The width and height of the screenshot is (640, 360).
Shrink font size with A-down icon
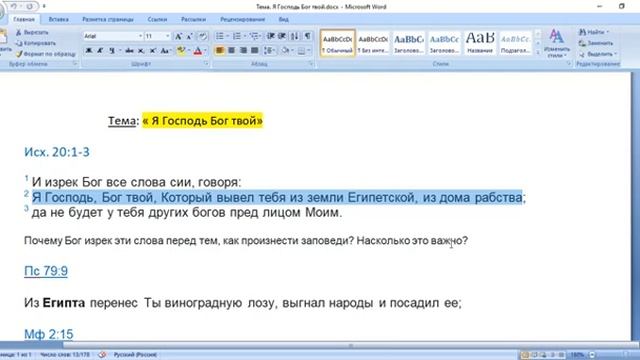[x=189, y=36]
